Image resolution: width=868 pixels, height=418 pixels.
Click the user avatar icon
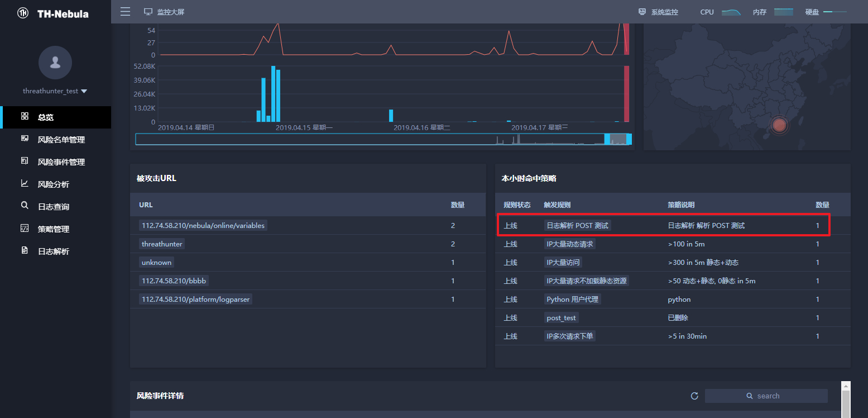(55, 63)
